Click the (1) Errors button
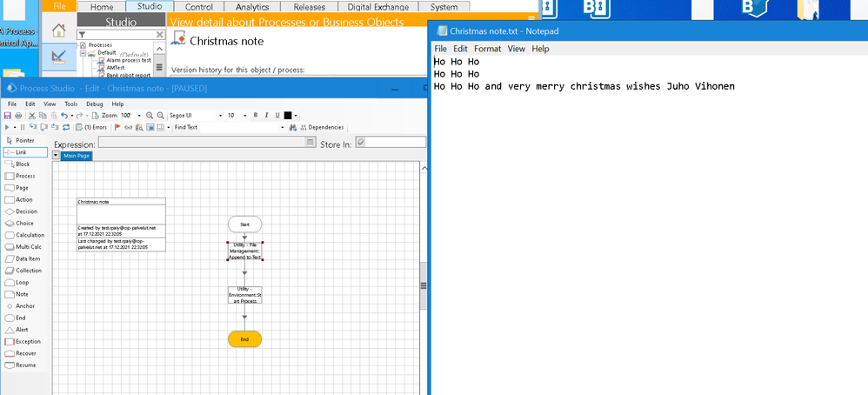The height and width of the screenshot is (395, 868). [x=92, y=127]
